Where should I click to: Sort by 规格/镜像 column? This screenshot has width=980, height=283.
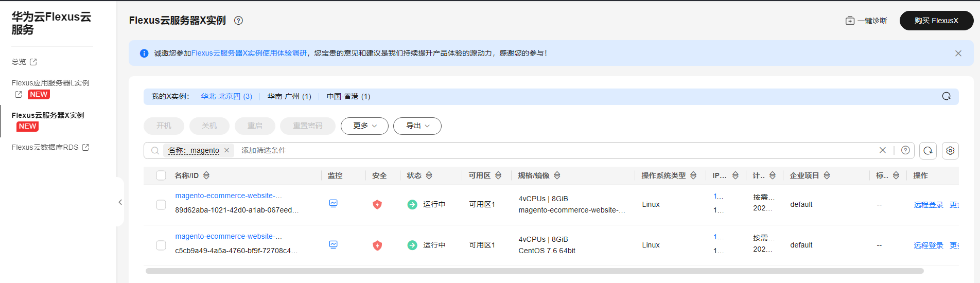pos(557,175)
